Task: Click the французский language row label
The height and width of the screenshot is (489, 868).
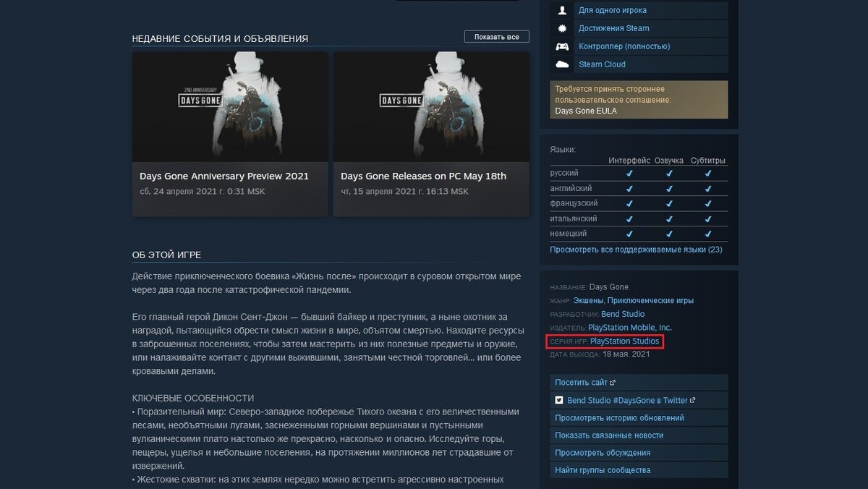Action: pos(574,203)
